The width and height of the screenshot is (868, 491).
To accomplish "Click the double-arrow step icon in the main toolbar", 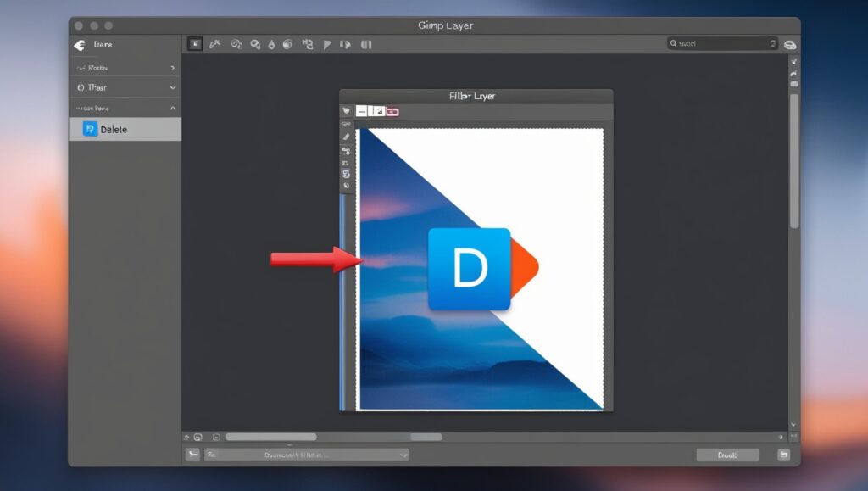I will pos(346,45).
